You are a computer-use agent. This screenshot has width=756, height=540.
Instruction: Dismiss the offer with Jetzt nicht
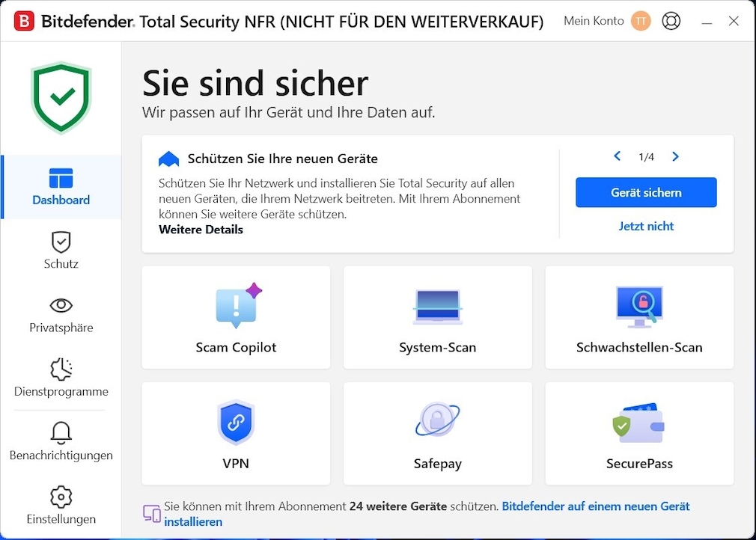click(645, 226)
